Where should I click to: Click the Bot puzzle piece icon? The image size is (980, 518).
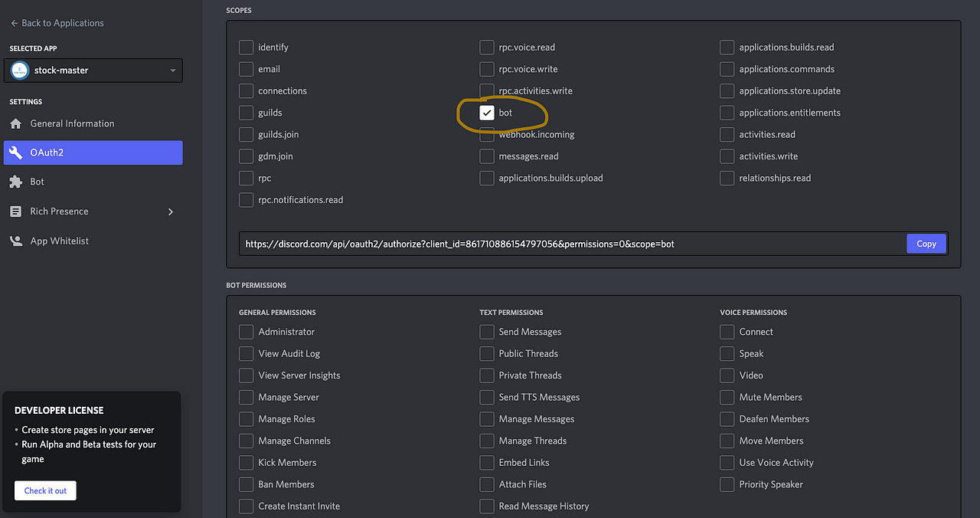[15, 182]
